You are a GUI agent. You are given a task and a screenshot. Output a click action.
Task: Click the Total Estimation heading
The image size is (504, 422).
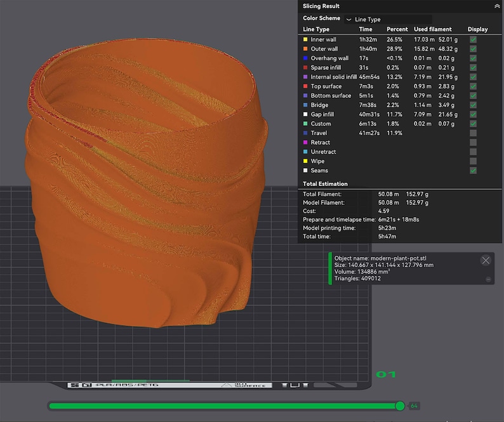pos(325,184)
